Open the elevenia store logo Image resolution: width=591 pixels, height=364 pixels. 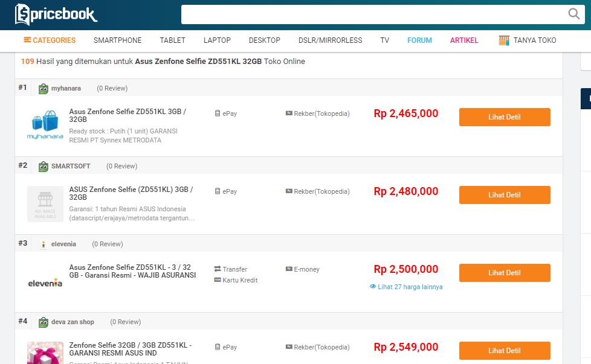45,283
